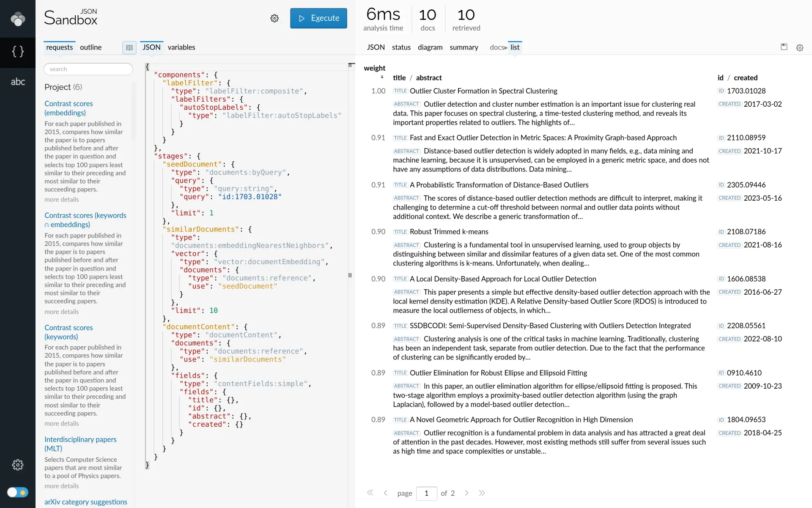Open Contrast scores (keywords ∩ embeddings) request
This screenshot has height=508, width=812.
(85, 220)
